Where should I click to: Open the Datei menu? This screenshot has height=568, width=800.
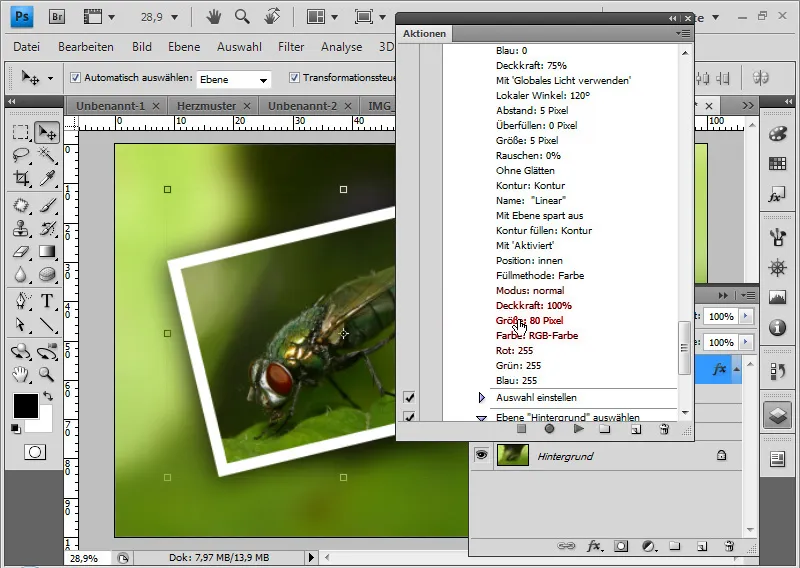tap(27, 47)
